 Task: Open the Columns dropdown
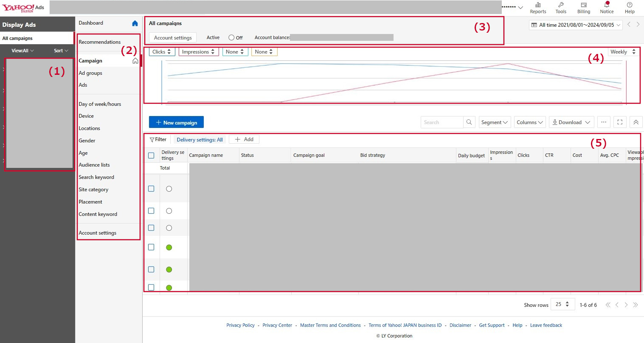click(529, 122)
